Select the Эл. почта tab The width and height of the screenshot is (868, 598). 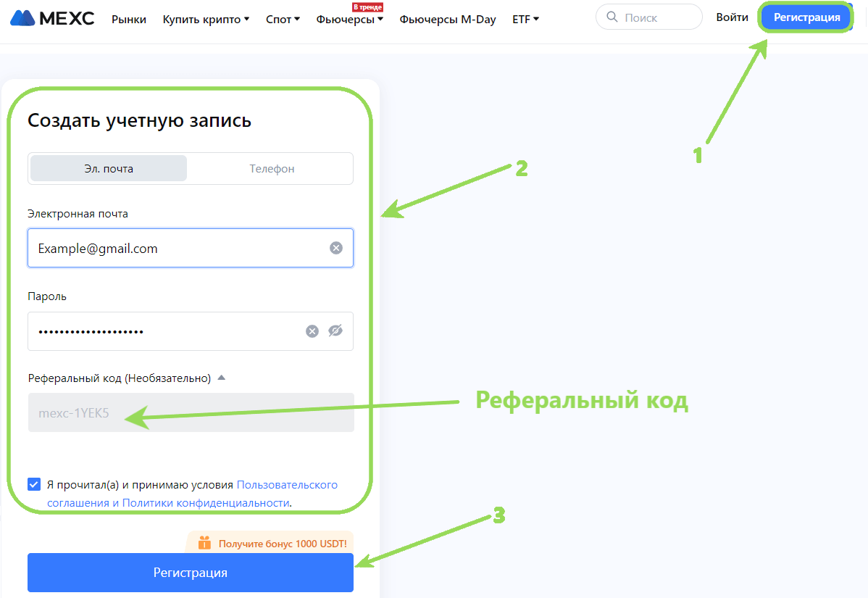[109, 168]
